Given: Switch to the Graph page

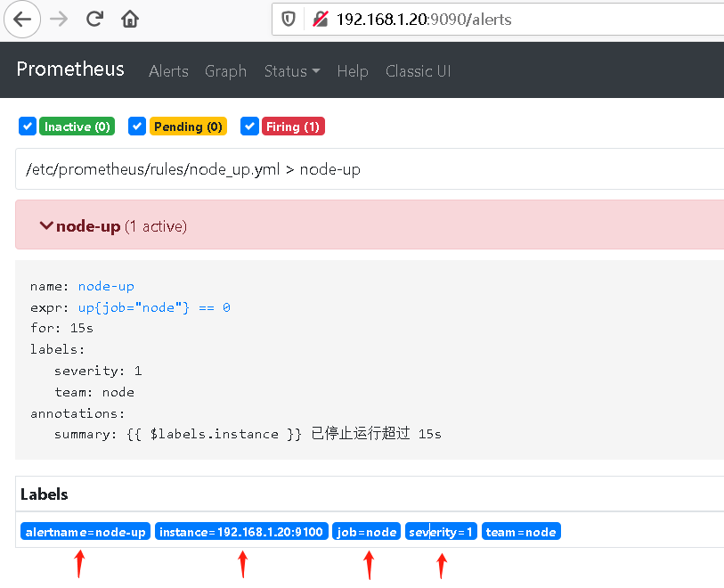Looking at the screenshot, I should tap(225, 71).
